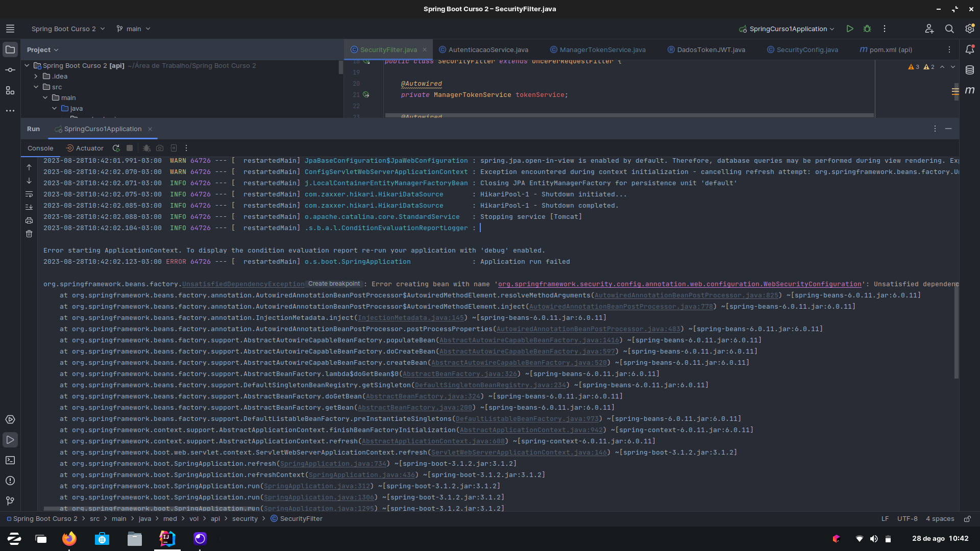Image resolution: width=980 pixels, height=551 pixels.
Task: Open volume control in system tray
Action: (874, 539)
